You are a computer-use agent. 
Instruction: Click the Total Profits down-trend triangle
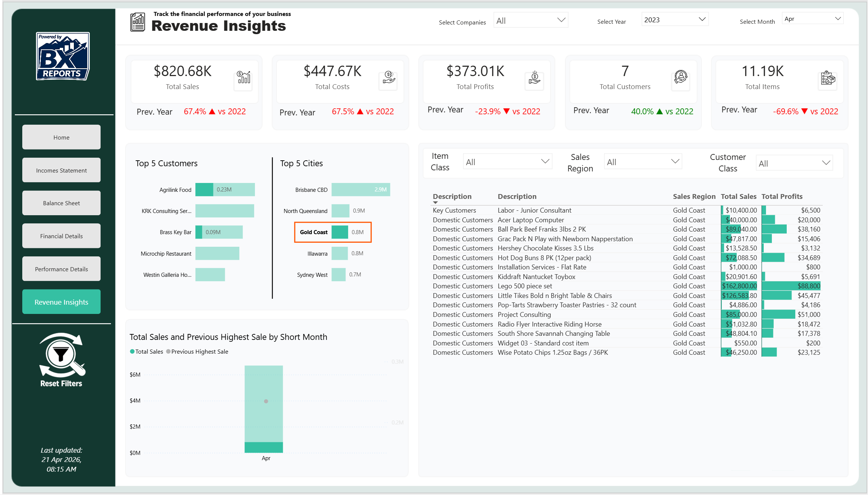[x=507, y=111]
